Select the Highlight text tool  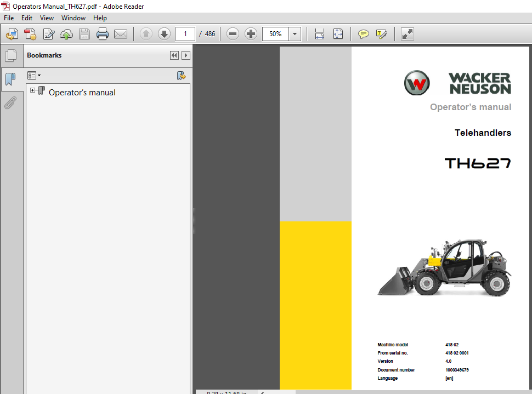click(x=382, y=34)
